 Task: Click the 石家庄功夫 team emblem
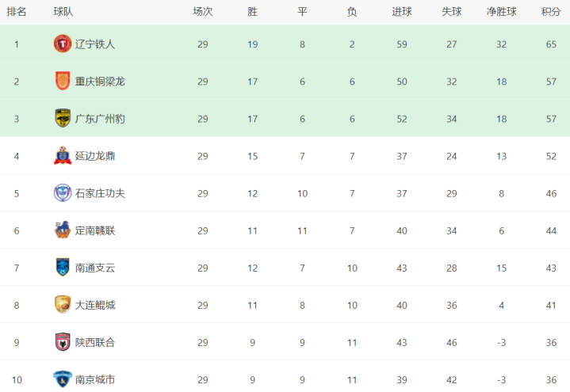(63, 193)
